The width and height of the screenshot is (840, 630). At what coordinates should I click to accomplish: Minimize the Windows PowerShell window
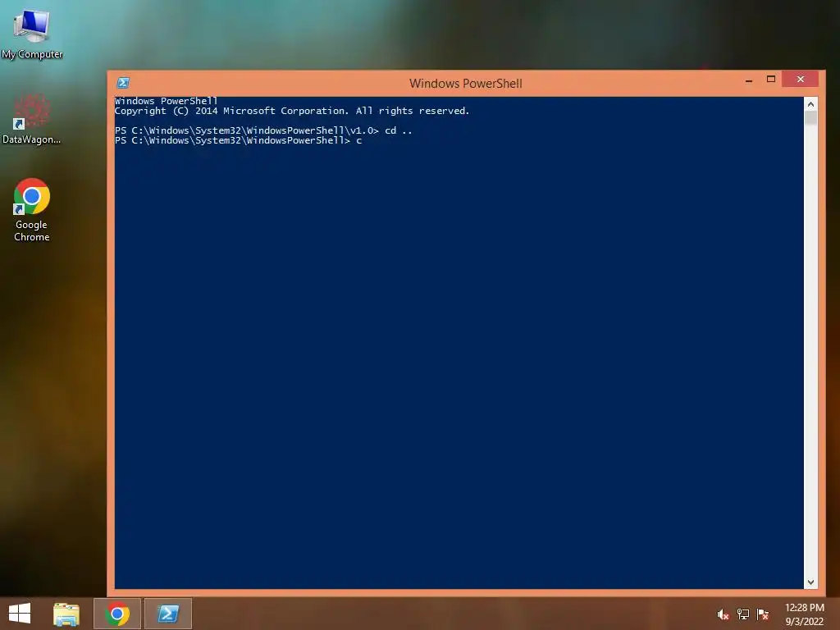749,80
